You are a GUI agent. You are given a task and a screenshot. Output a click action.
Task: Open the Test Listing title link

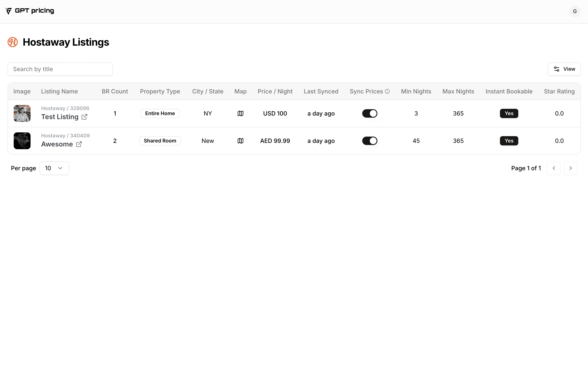click(x=60, y=117)
